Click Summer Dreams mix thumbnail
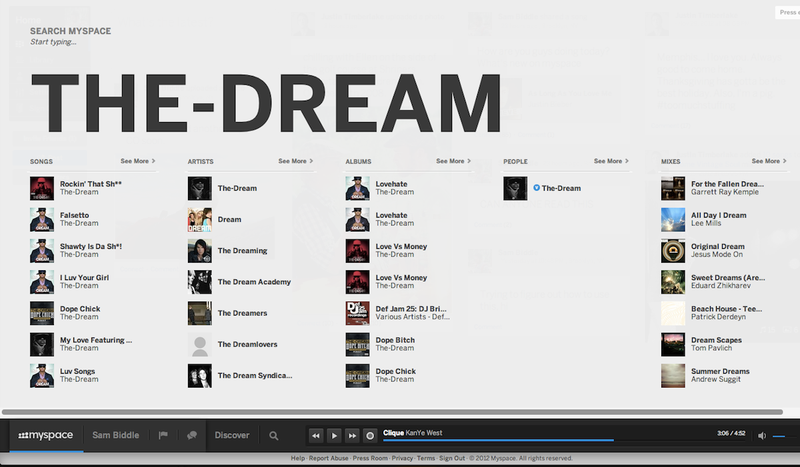The width and height of the screenshot is (800, 467). click(673, 375)
